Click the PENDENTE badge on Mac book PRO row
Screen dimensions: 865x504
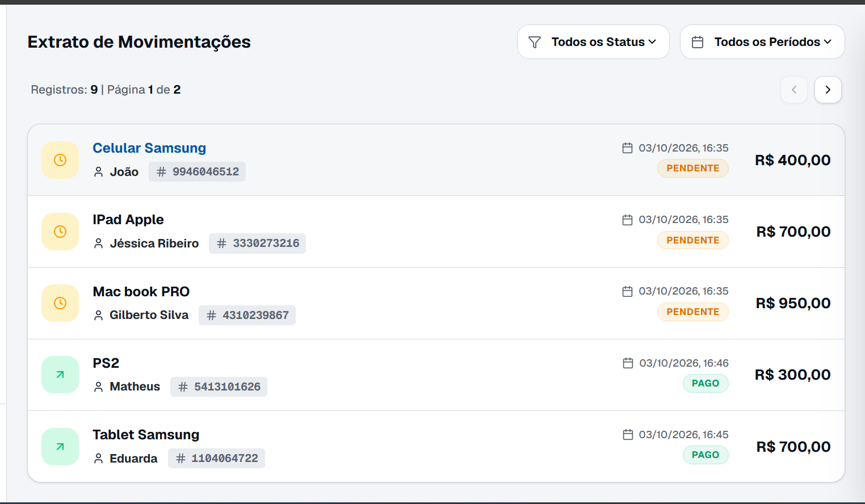[693, 312]
